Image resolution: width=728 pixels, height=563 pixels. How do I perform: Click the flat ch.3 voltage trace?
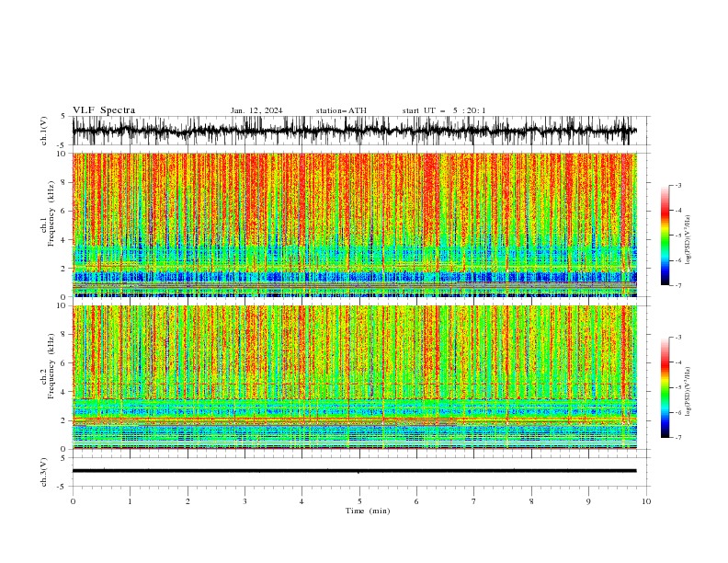354,471
